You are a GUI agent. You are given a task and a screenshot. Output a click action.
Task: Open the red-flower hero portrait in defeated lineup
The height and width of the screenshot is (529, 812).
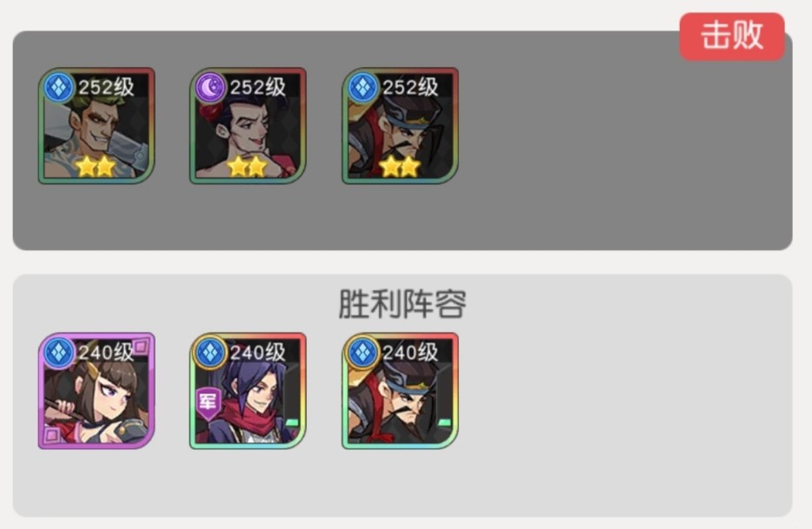pyautogui.click(x=248, y=126)
